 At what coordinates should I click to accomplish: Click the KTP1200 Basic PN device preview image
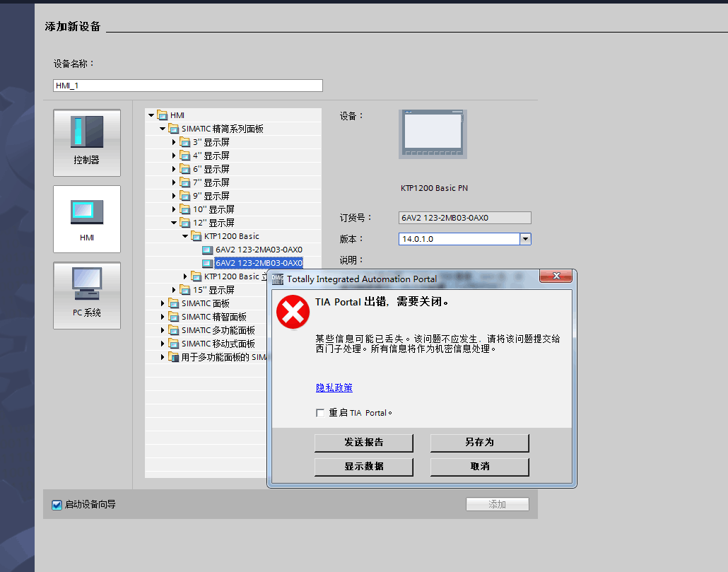pyautogui.click(x=433, y=134)
